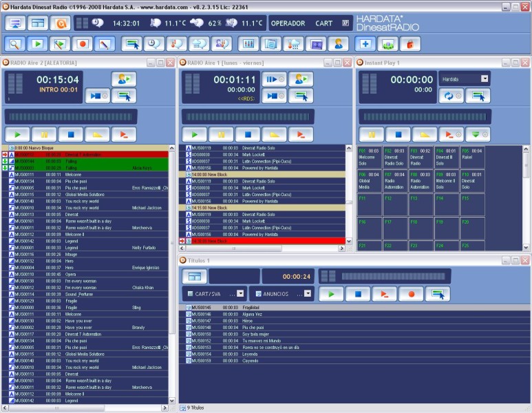Screen dimensions: 532x413
Task: Click the green play icon in main toolbar
Action: [x=37, y=44]
